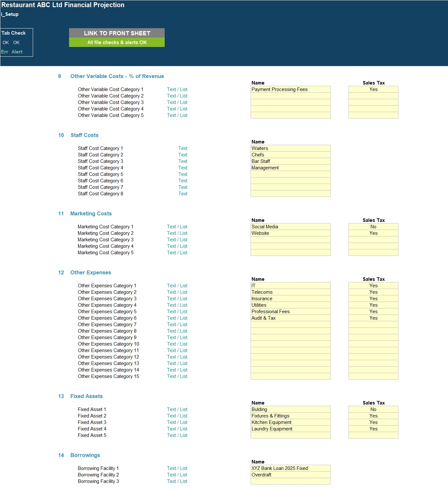Click the Tab Check label
This screenshot has height=491, width=448.
[13, 33]
